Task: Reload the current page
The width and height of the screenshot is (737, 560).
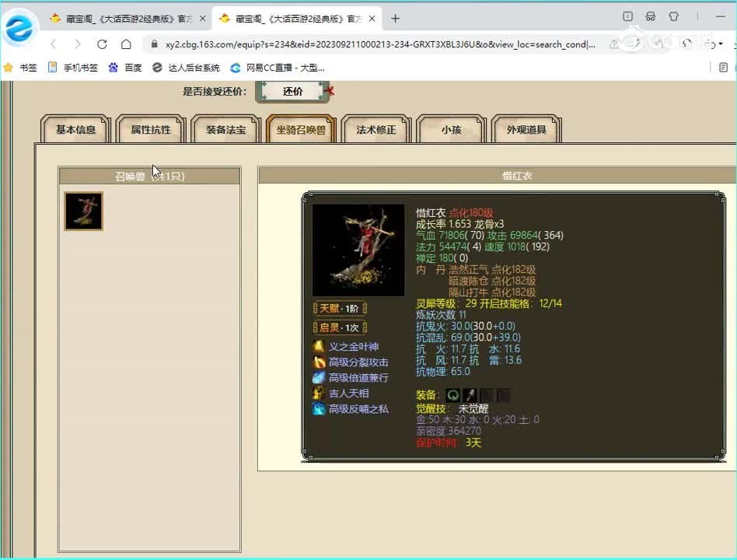Action: (102, 44)
